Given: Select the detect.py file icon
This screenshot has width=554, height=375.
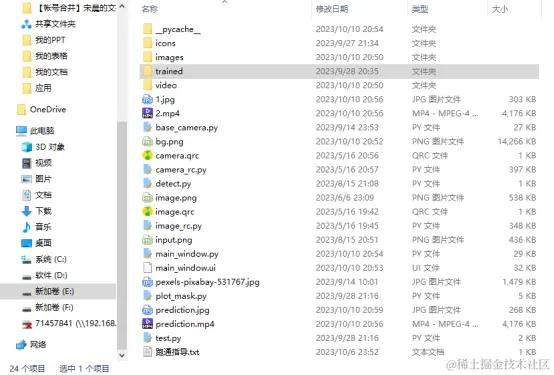Looking at the screenshot, I should coord(147,183).
